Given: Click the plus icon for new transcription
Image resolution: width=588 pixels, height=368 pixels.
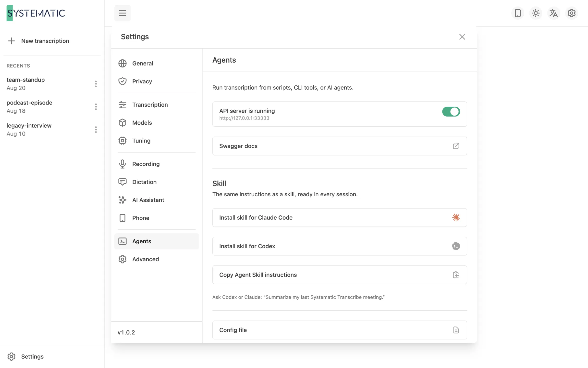Looking at the screenshot, I should [x=11, y=41].
